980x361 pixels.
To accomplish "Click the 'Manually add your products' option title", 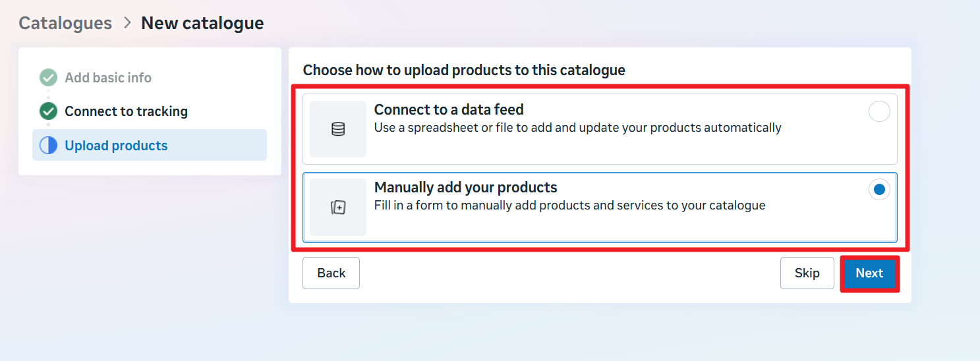I will [x=465, y=188].
